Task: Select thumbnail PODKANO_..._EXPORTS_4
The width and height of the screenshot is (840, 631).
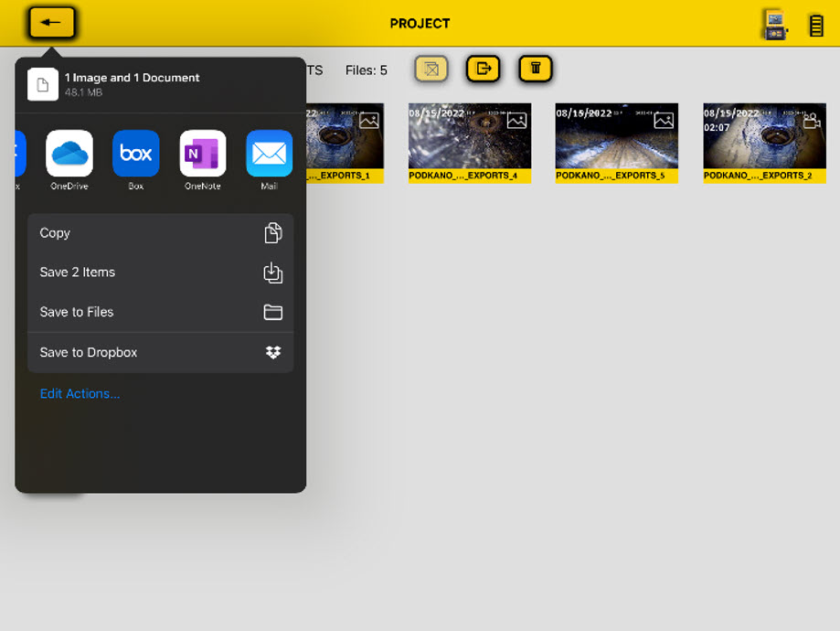Action: [x=470, y=144]
